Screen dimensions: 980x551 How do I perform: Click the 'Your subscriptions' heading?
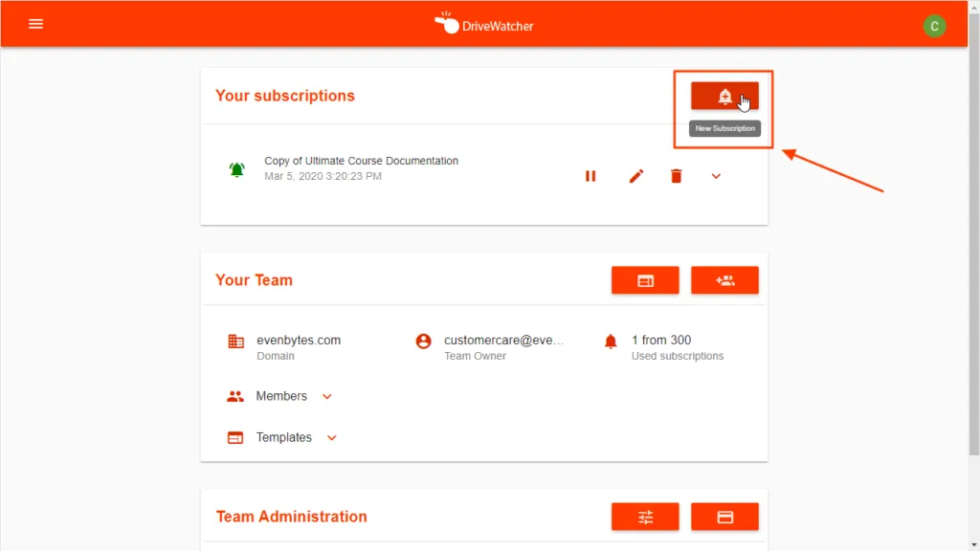pyautogui.click(x=285, y=96)
